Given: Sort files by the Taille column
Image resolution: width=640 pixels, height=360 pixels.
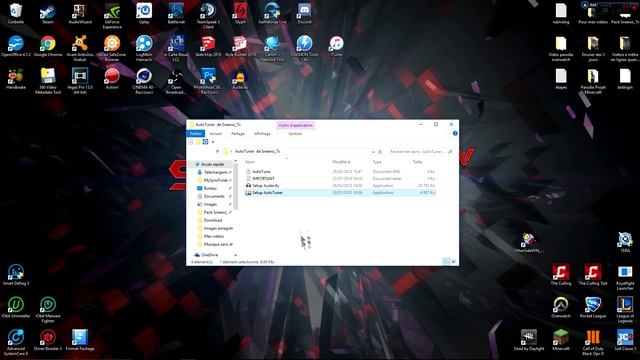Looking at the screenshot, I should [417, 162].
